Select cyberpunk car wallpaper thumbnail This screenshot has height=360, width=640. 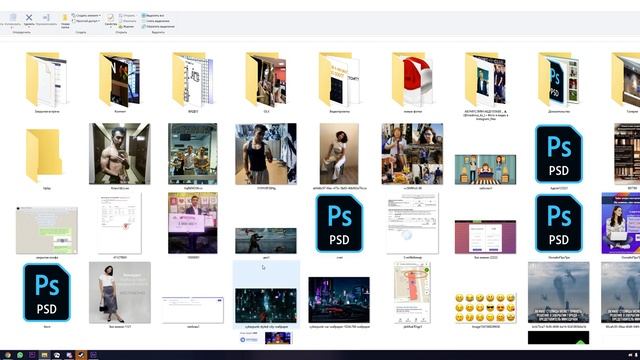[x=339, y=300]
